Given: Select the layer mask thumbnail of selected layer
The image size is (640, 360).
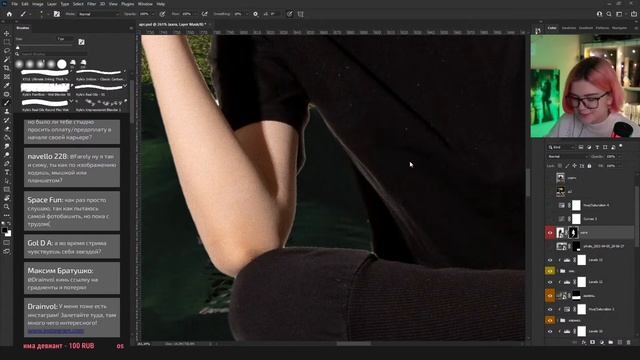Looking at the screenshot, I should 573,233.
